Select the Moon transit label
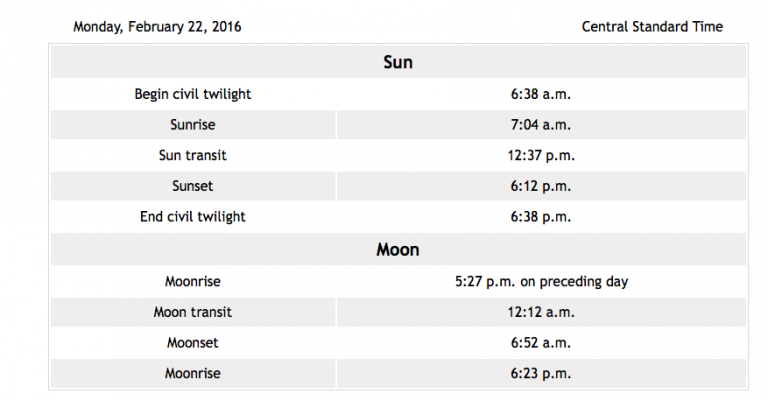 click(x=192, y=312)
